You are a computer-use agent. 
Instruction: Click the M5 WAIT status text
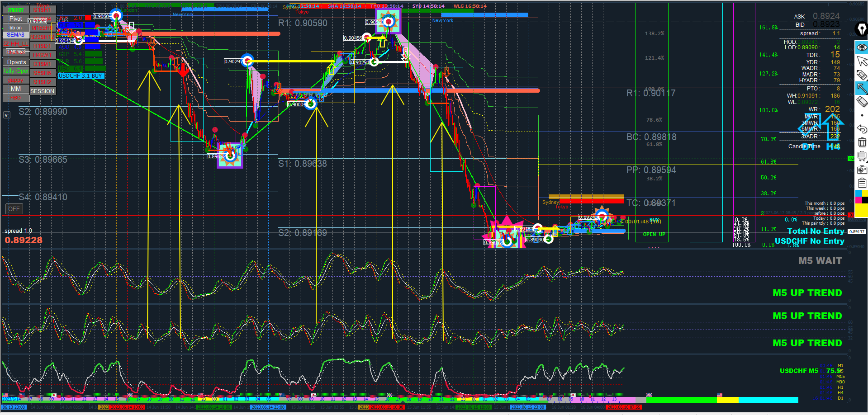(820, 261)
